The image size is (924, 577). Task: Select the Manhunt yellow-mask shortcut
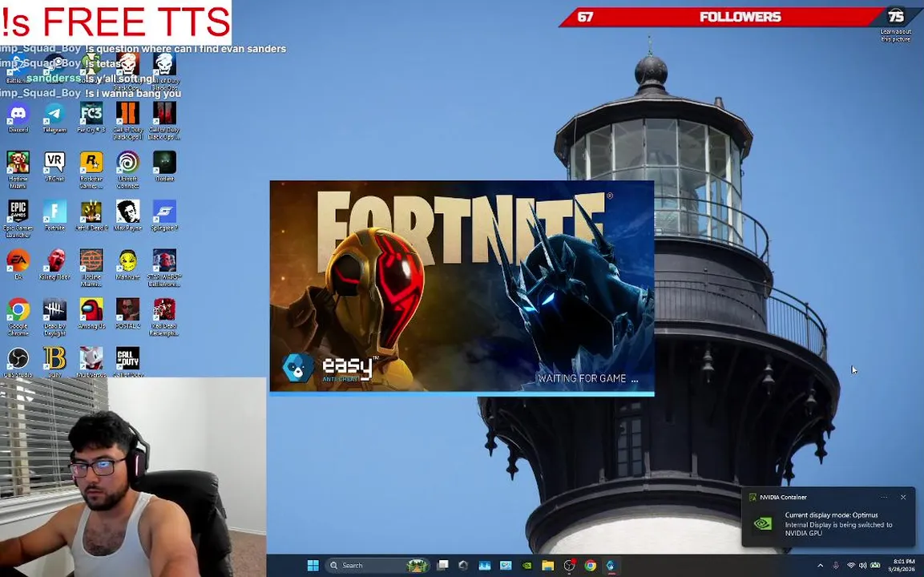point(128,264)
